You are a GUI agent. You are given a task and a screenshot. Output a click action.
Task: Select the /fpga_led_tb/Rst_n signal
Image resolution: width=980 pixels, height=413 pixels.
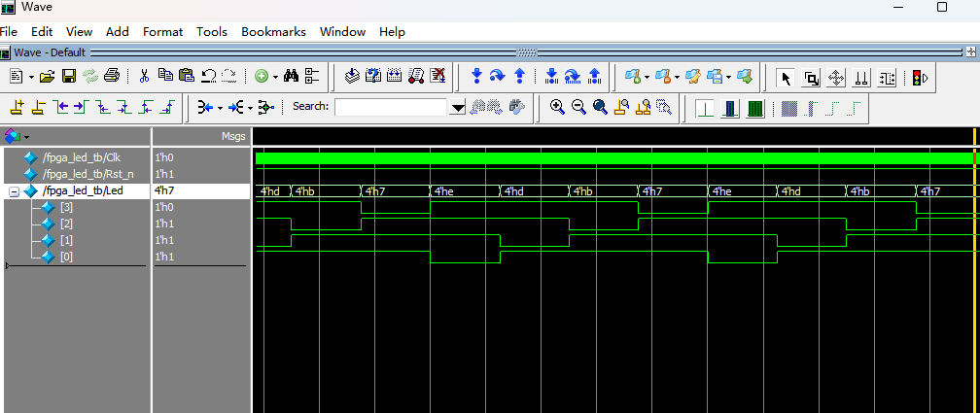coord(87,174)
